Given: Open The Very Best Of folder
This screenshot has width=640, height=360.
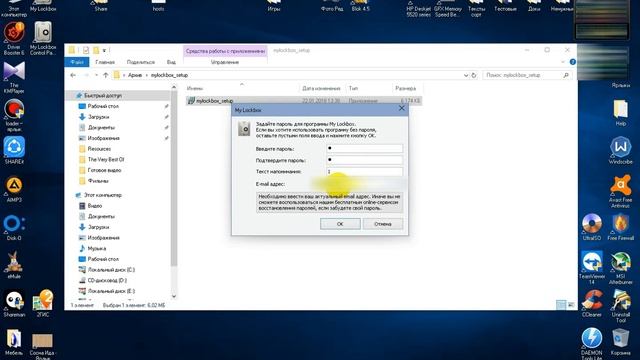Looking at the screenshot, I should 105,160.
